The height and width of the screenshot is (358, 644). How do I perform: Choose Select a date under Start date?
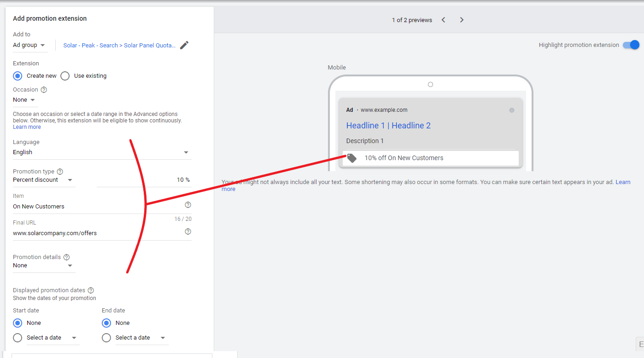[x=18, y=338]
